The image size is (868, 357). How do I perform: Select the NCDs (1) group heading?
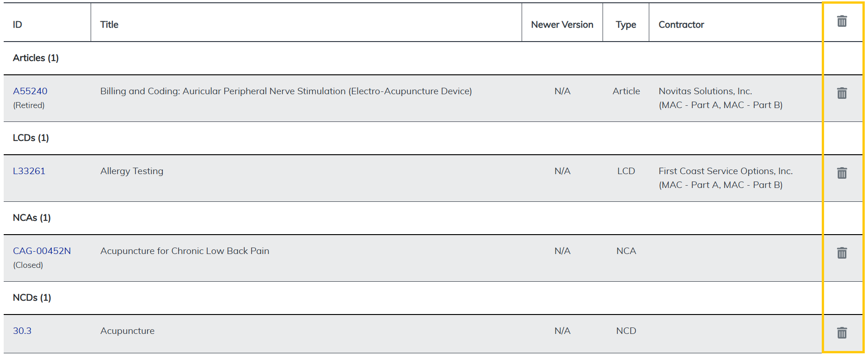32,297
